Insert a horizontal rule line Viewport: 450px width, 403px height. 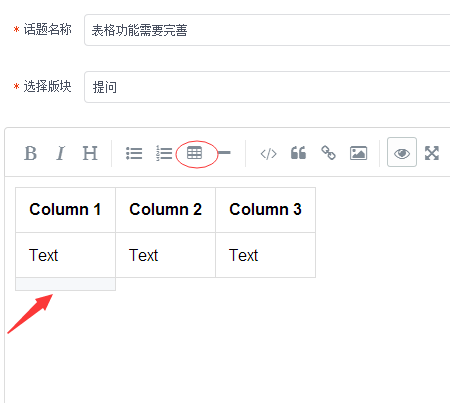[225, 153]
